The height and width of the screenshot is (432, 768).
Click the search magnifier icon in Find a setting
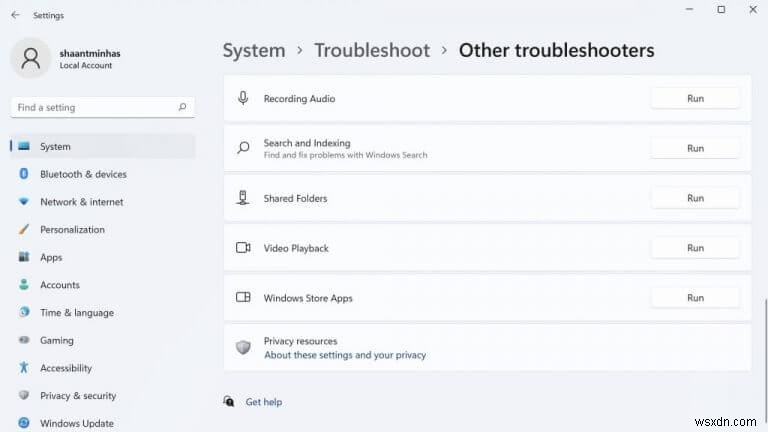182,107
